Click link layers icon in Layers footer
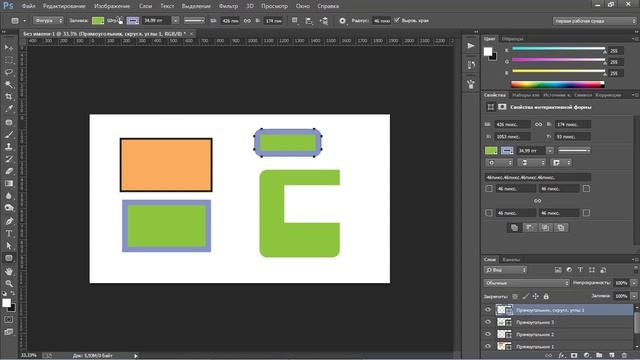Viewport: 640px width, 360px height. coord(549,356)
